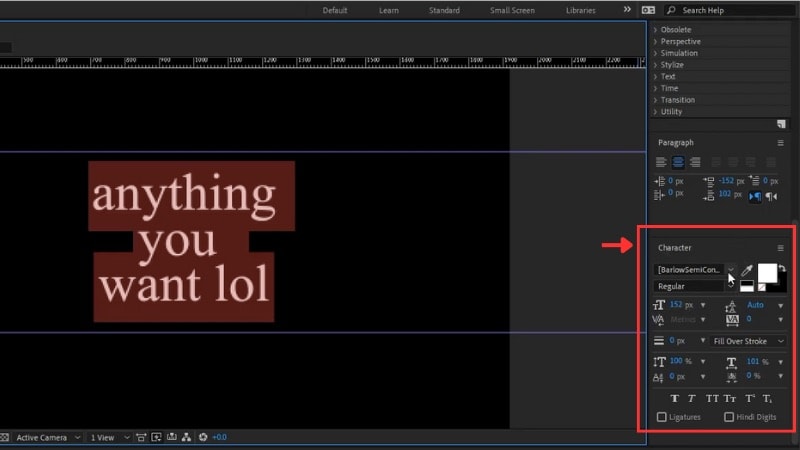
Task: Open the 1 View layout dropdown
Action: coord(109,438)
